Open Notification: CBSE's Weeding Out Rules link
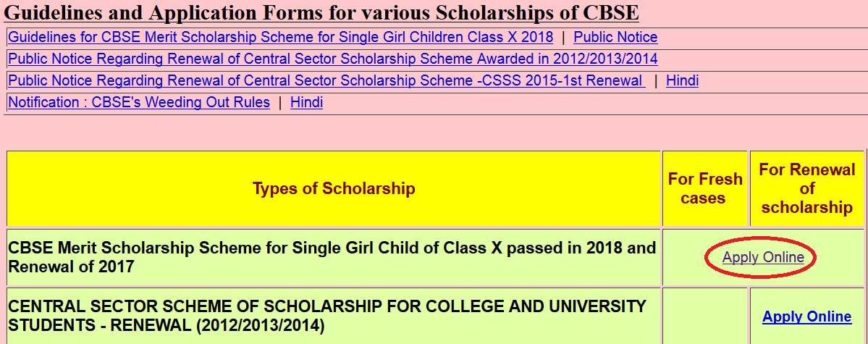 tap(139, 102)
